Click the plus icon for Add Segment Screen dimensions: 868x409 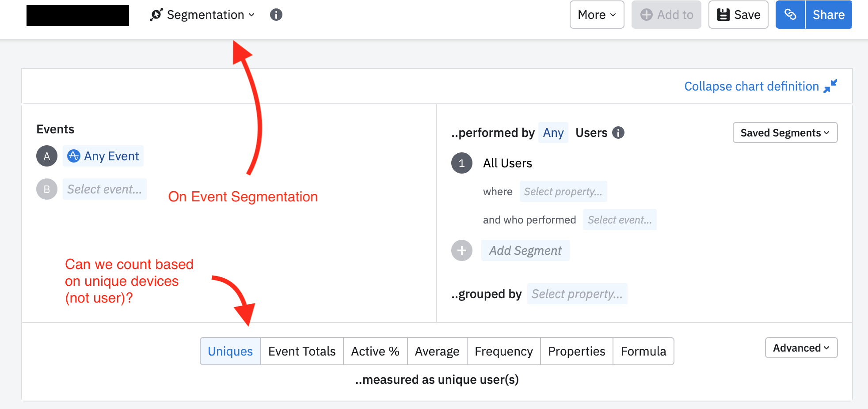462,251
